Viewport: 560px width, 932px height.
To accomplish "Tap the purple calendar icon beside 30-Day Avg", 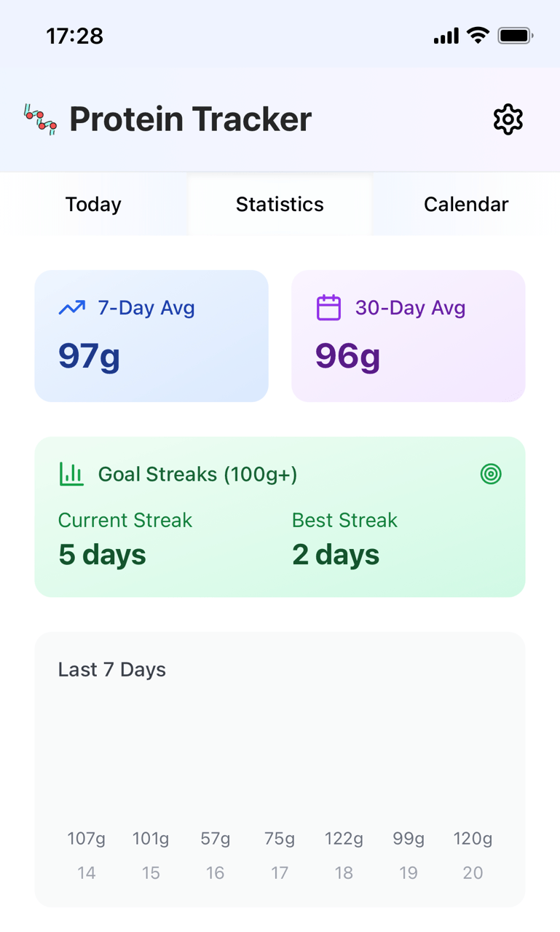I will coord(328,308).
